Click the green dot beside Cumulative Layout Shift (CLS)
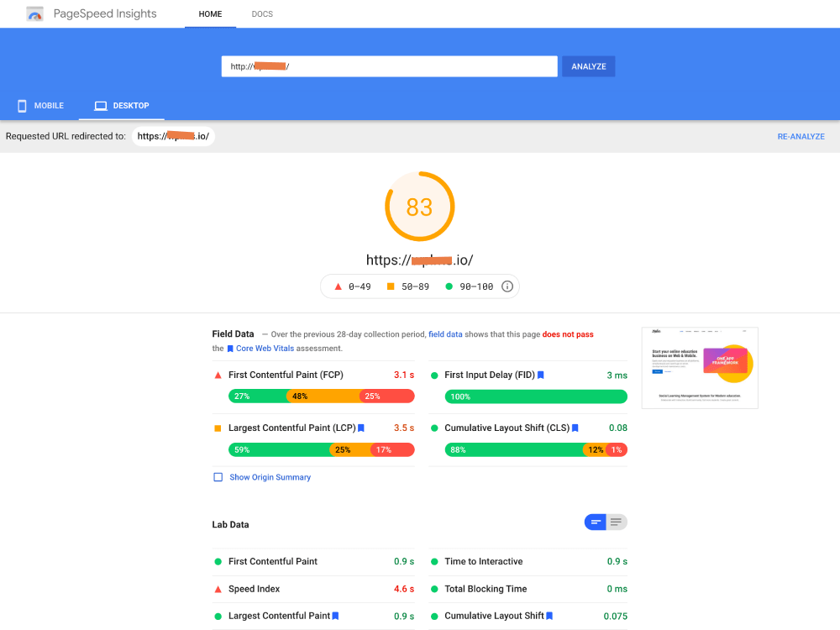840x630 pixels. click(x=434, y=428)
